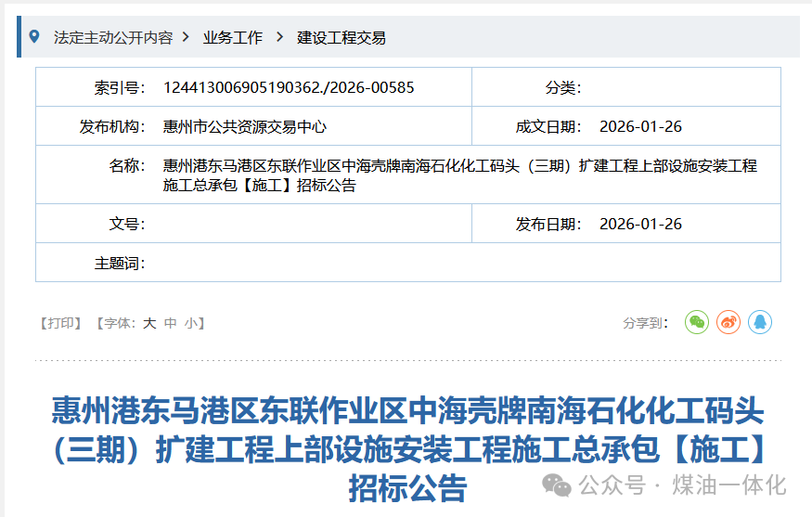Share the announcement via the green WeChat icon

coord(696,322)
